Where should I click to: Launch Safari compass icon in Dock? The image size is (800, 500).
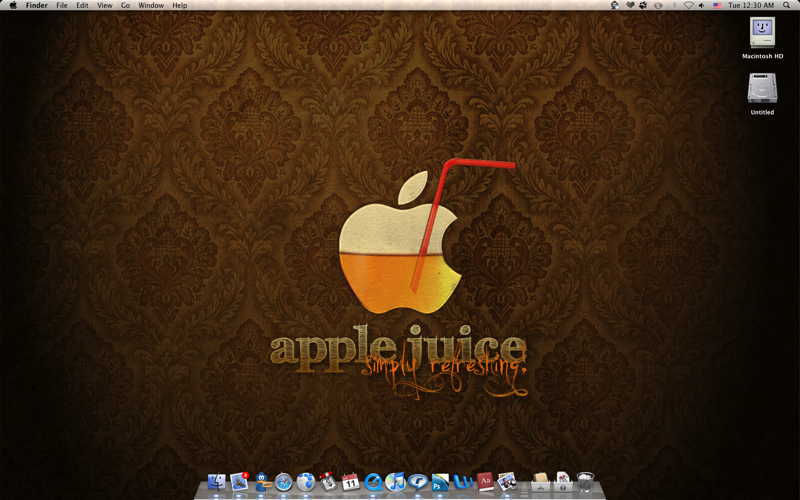284,482
